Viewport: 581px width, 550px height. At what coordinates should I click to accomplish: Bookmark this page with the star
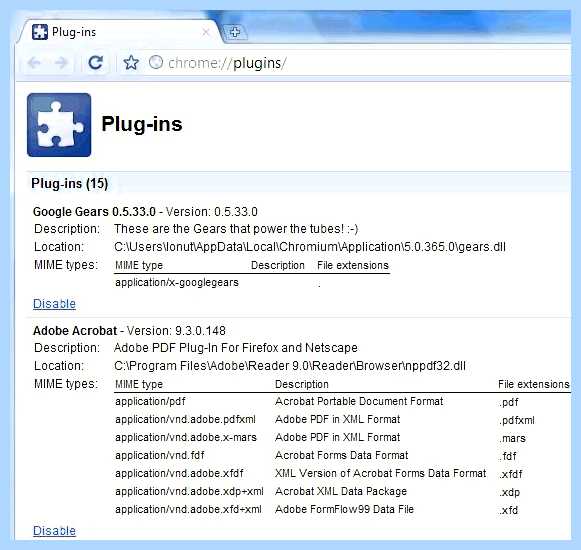tap(131, 63)
